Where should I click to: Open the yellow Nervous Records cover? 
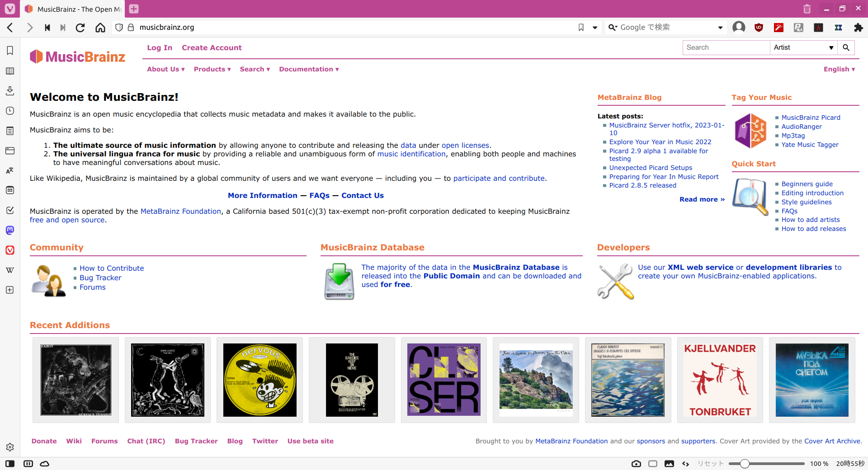pyautogui.click(x=259, y=380)
